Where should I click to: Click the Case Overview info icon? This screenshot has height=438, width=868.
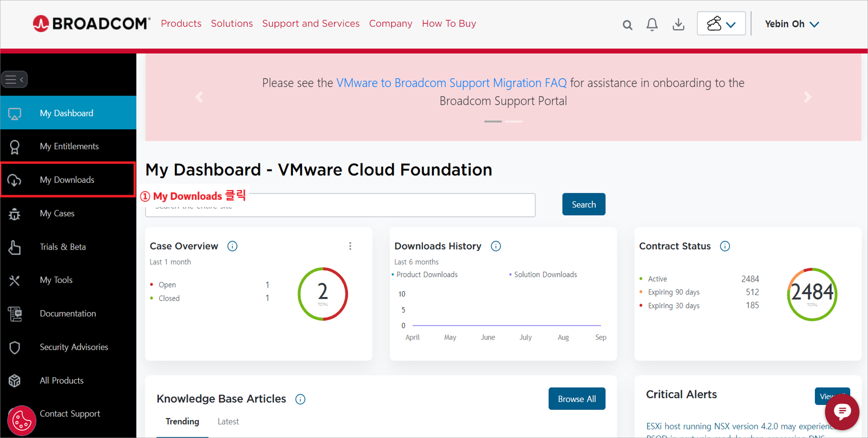coord(232,246)
